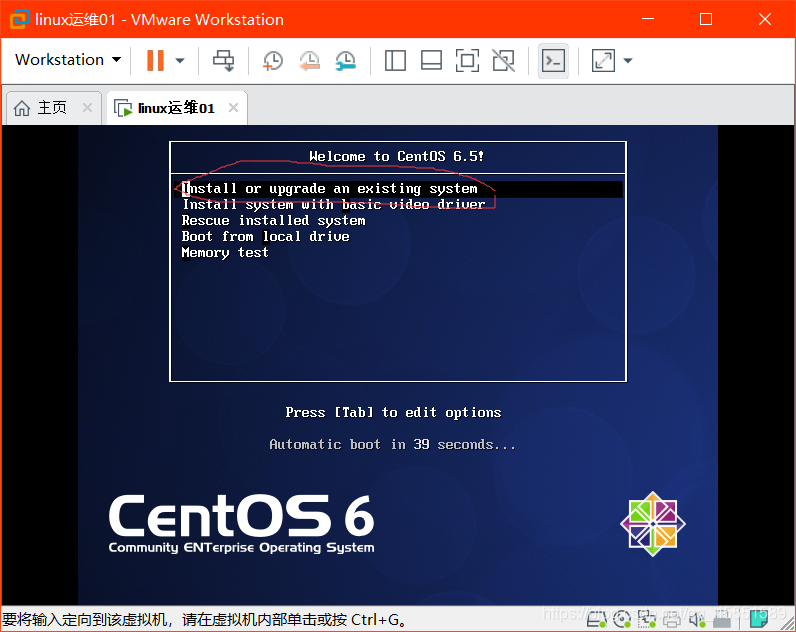Maximize the VMware Workstation window

click(706, 19)
